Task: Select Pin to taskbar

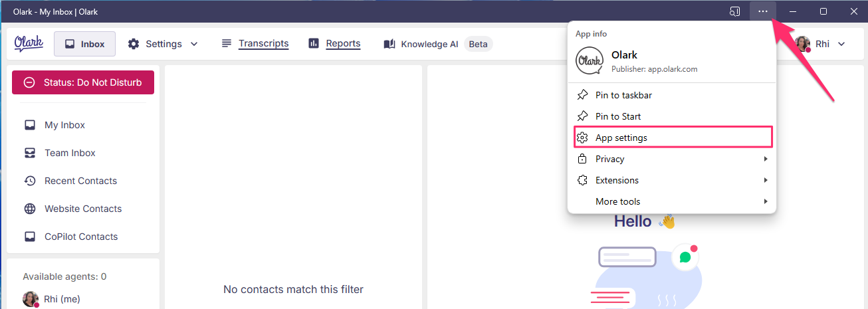Action: 672,95
